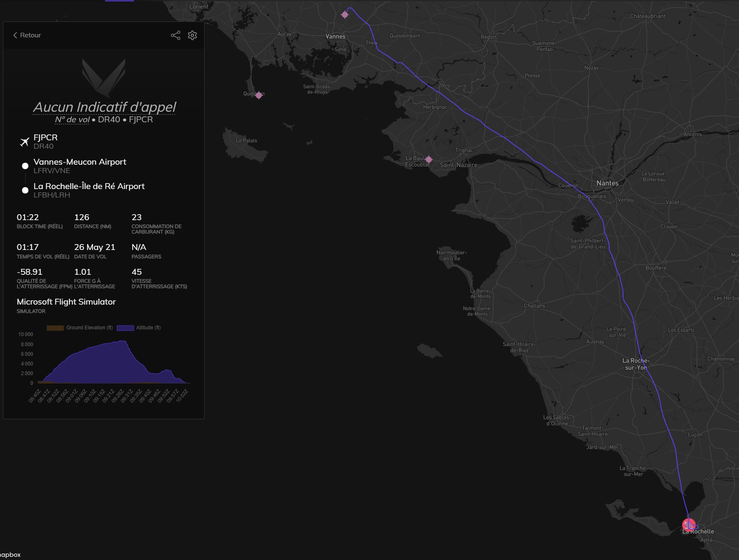Click the La Rochelle-Île de Ré waypoint dot
Screen dimensions: 739x560
[x=25, y=190]
